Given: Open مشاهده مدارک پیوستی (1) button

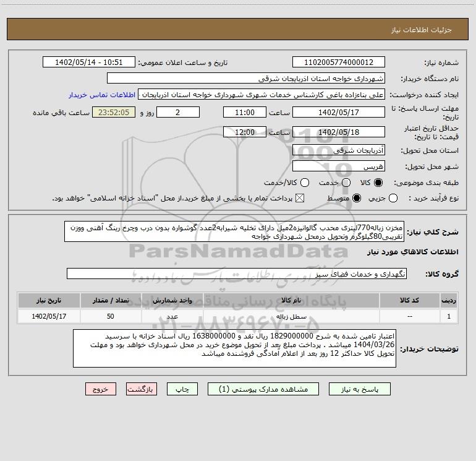Looking at the screenshot, I should [x=263, y=389].
